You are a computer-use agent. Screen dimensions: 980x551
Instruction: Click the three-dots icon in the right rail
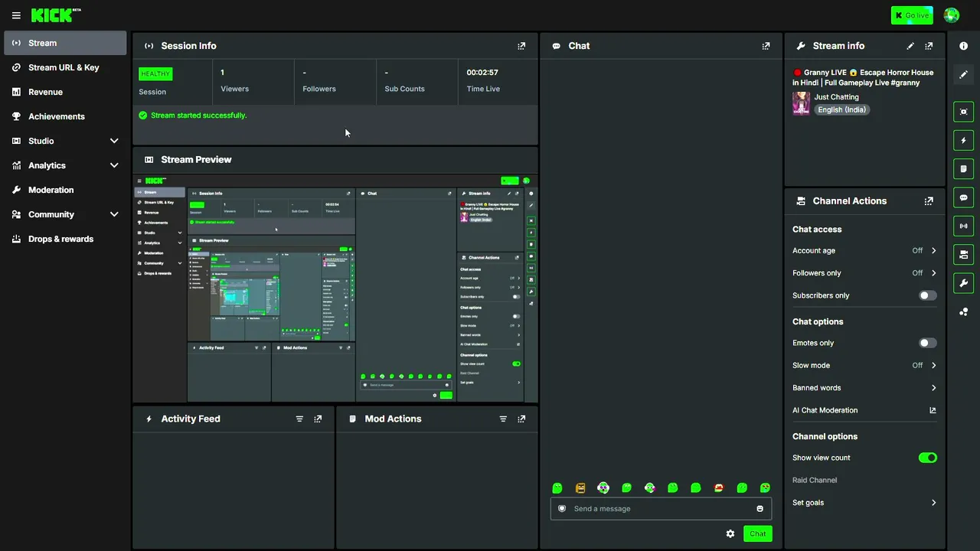tap(964, 311)
